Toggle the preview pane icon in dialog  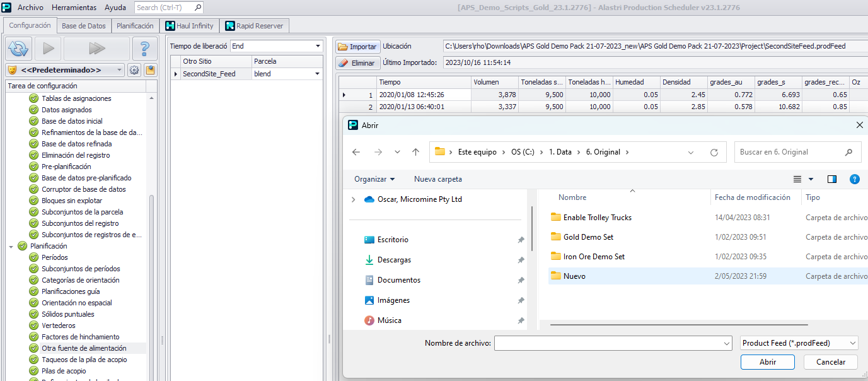pyautogui.click(x=832, y=179)
